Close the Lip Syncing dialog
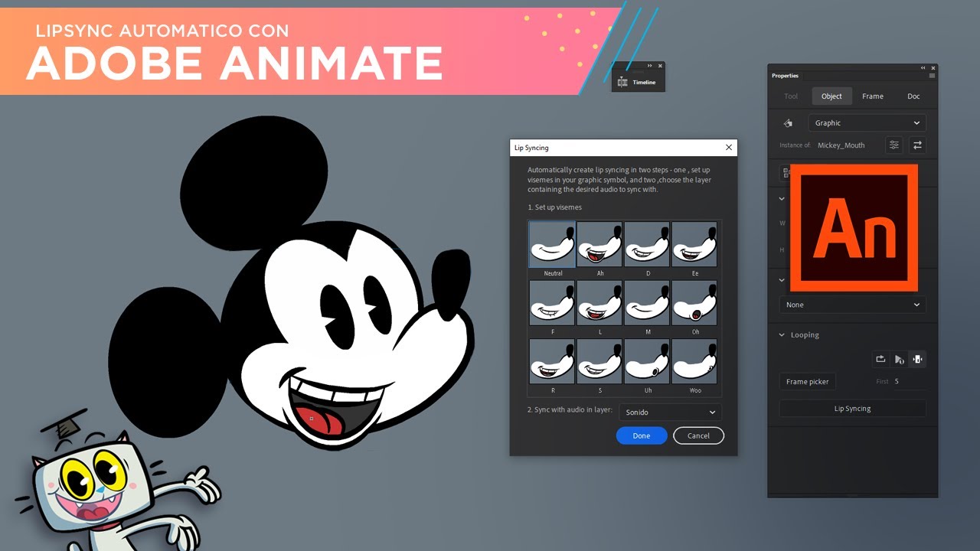The height and width of the screenshot is (551, 980). click(x=729, y=148)
